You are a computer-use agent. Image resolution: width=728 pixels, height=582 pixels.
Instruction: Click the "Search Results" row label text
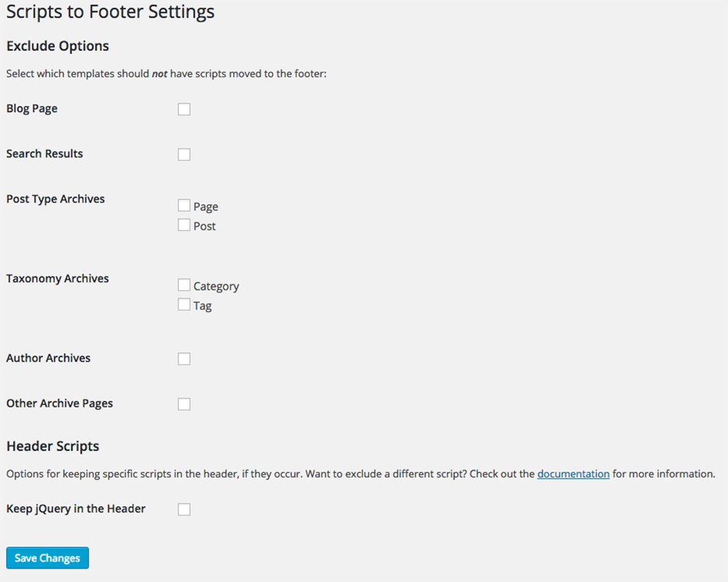[x=44, y=154]
